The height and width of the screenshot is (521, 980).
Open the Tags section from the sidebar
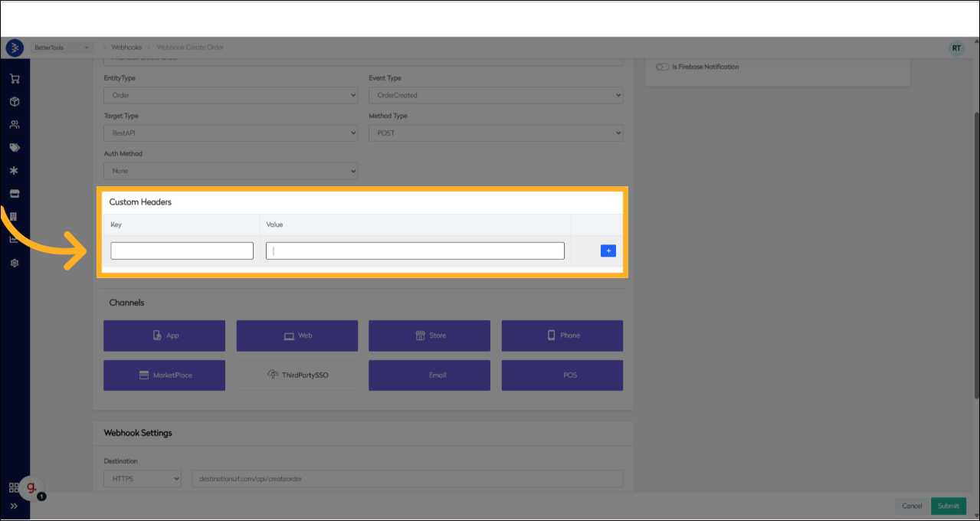click(x=14, y=147)
